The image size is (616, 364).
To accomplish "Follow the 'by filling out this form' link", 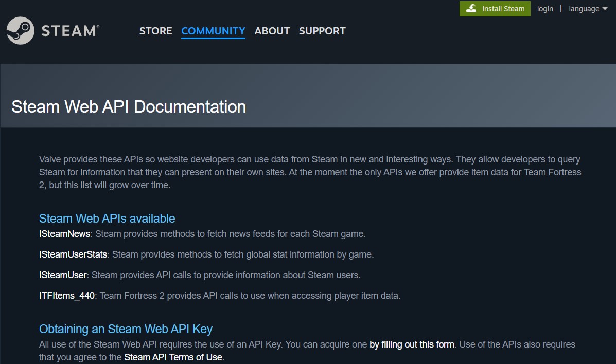I will point(412,344).
